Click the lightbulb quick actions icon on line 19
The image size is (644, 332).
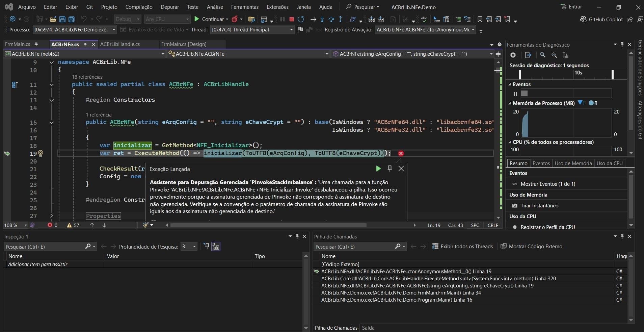pyautogui.click(x=41, y=154)
